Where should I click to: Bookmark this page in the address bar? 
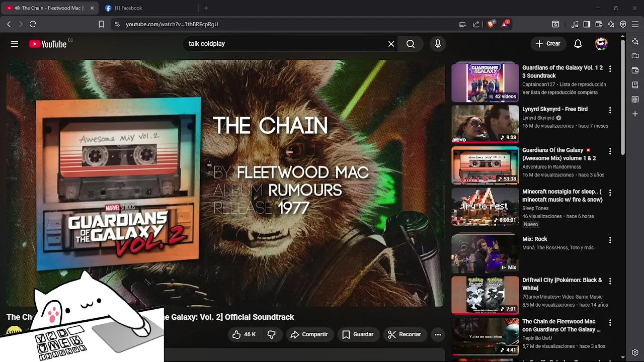pyautogui.click(x=101, y=24)
